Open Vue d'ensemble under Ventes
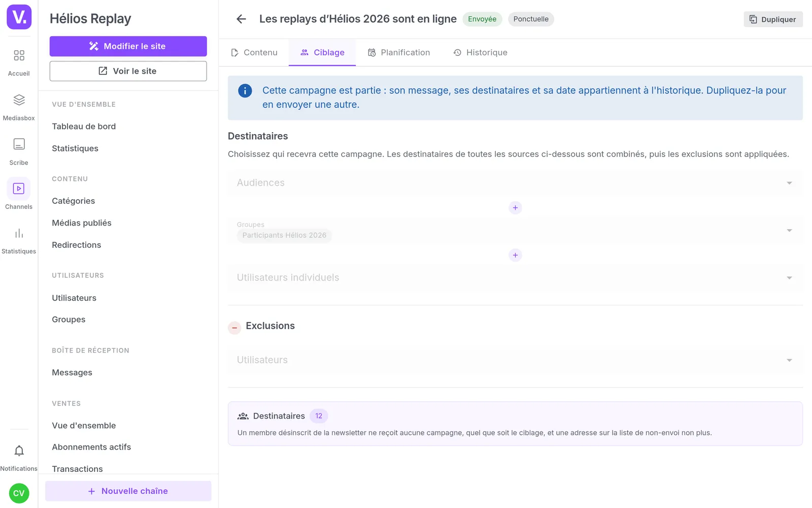 (84, 426)
